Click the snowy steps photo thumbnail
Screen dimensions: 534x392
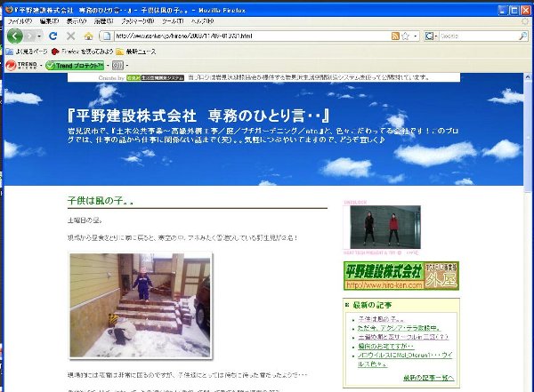click(x=140, y=305)
